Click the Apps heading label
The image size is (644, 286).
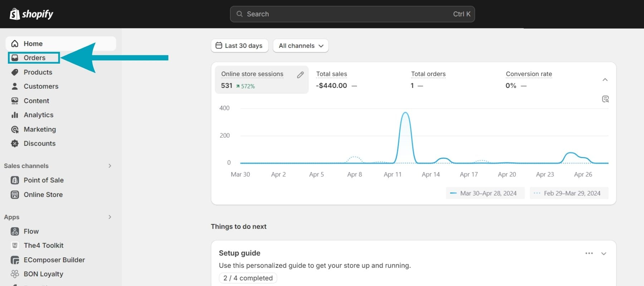tap(11, 217)
